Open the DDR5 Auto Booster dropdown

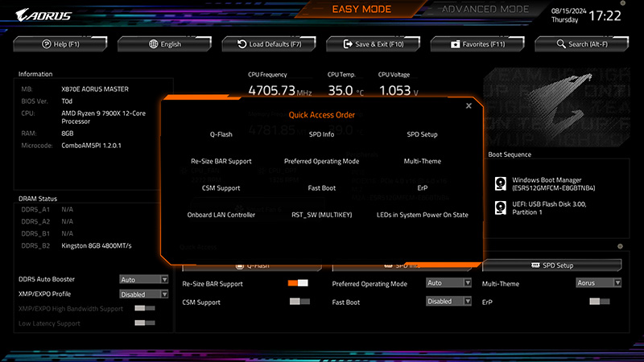143,280
